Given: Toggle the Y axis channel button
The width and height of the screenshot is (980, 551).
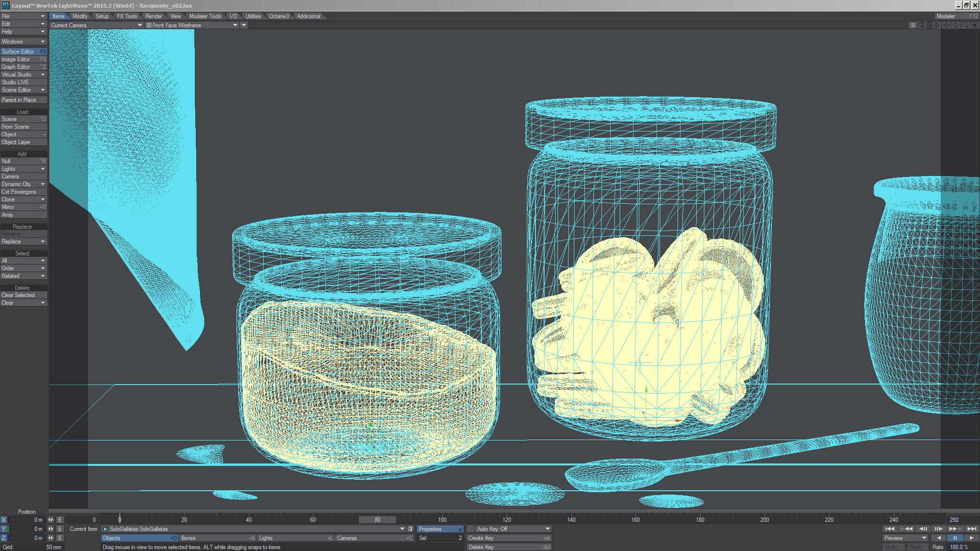Looking at the screenshot, I should [x=4, y=529].
